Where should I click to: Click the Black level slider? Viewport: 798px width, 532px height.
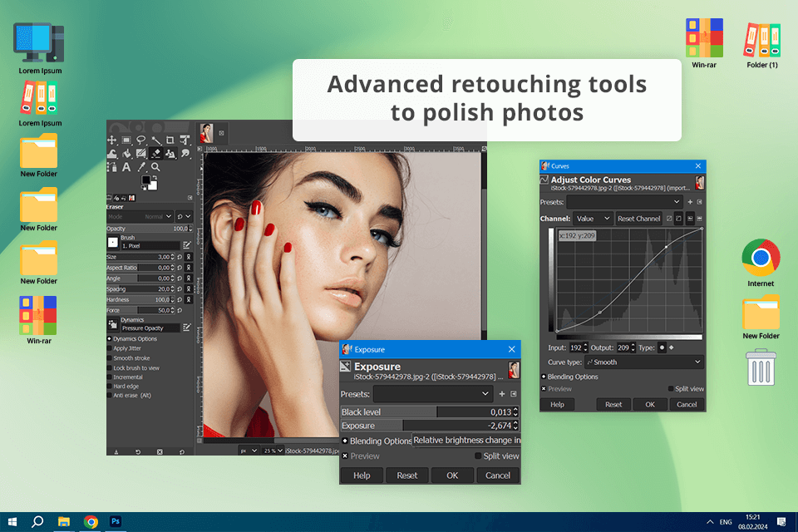pos(430,411)
